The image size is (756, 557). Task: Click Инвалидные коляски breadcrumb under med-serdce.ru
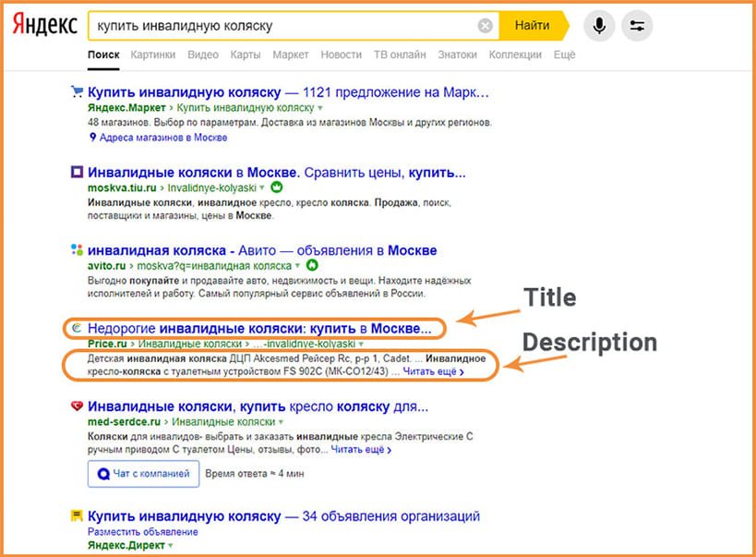coord(223,422)
